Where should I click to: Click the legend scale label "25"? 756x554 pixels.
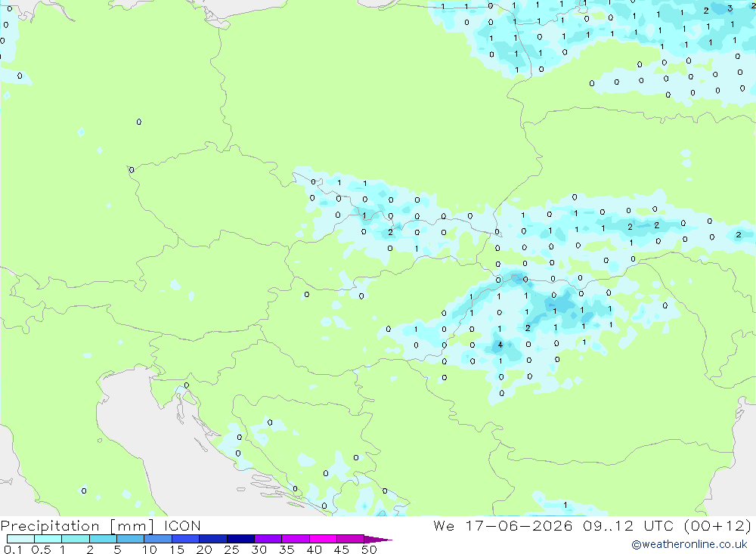pyautogui.click(x=231, y=549)
